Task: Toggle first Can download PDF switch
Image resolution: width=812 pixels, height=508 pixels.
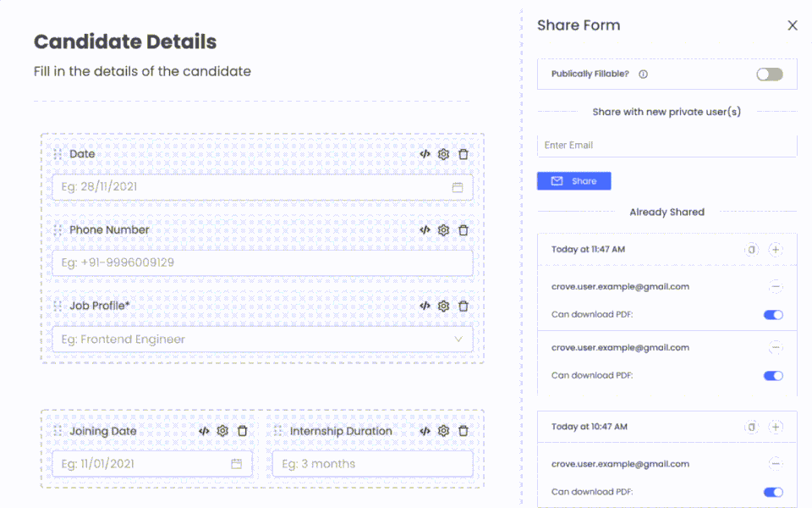Action: click(x=773, y=315)
